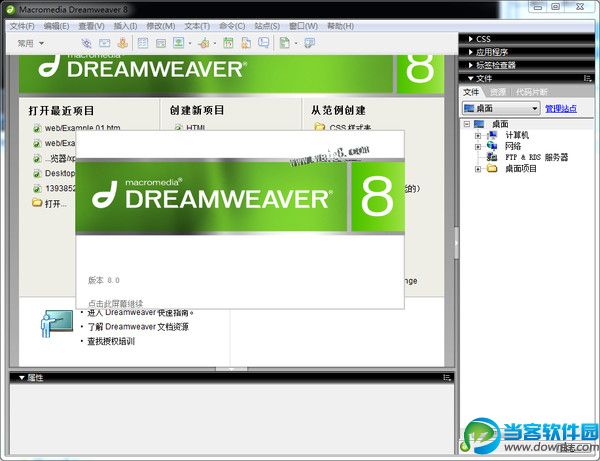Image resolution: width=600 pixels, height=461 pixels.
Task: Insert a Hyperlink from the toolbar
Action: pos(86,43)
